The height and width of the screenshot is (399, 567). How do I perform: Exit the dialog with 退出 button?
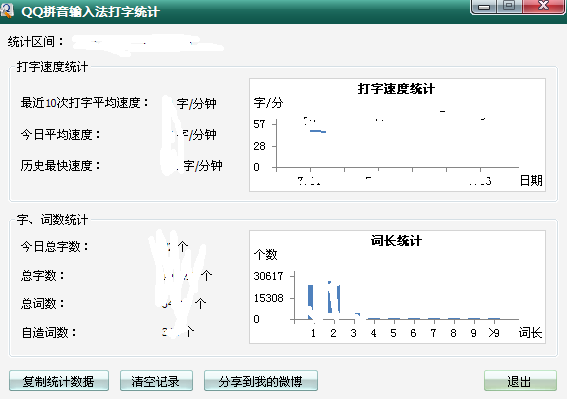click(x=520, y=381)
